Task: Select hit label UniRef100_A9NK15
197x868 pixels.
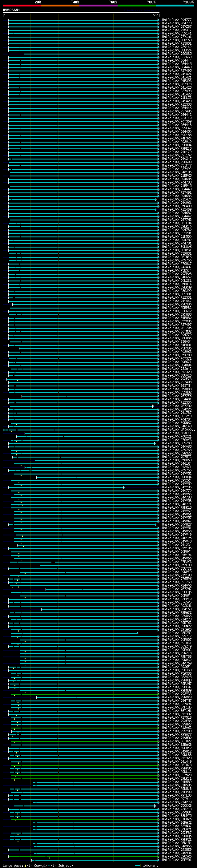Action: pyautogui.click(x=177, y=507)
